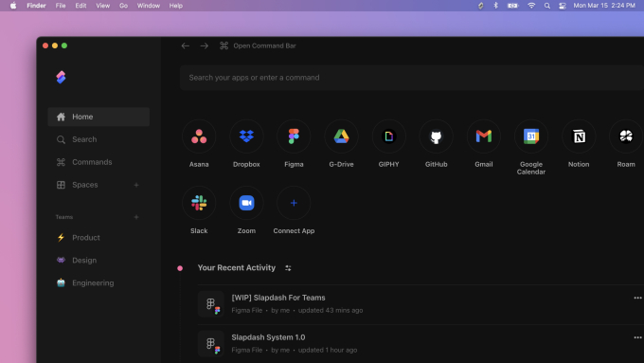Open the Control Center icon
Screen dimensions: 644x363
(x=563, y=6)
